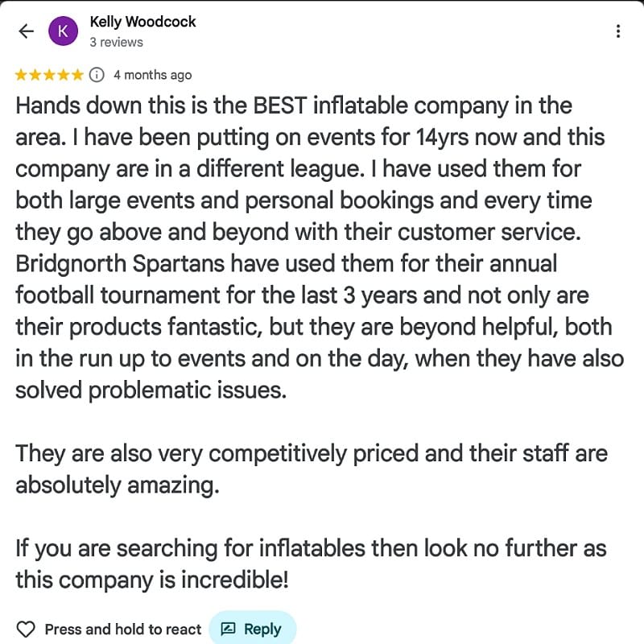This screenshot has height=644, width=644.
Task: Click the speech bubble icon in Reply
Action: click(x=228, y=629)
